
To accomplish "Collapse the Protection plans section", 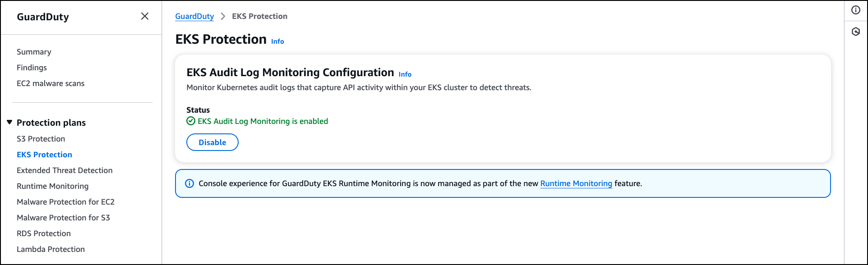I will (9, 123).
